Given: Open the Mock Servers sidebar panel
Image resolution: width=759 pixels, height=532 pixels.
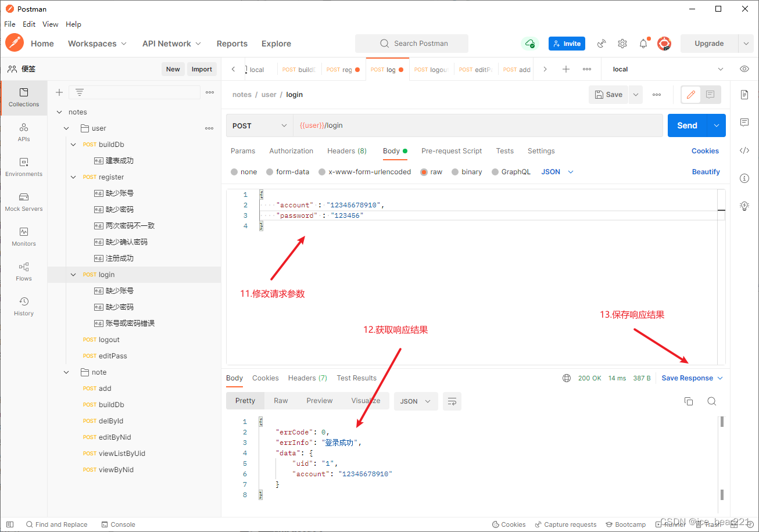Looking at the screenshot, I should point(24,202).
